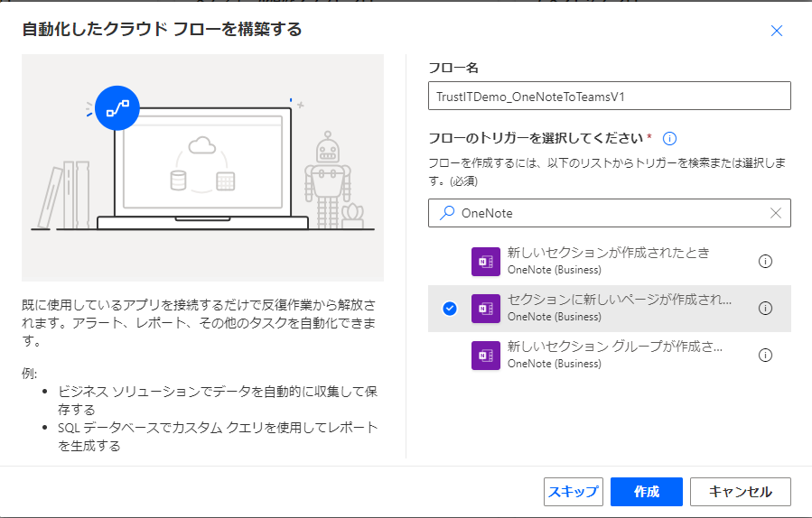
Task: Click the セクションに新しいページが作成され trigger text
Action: point(619,300)
